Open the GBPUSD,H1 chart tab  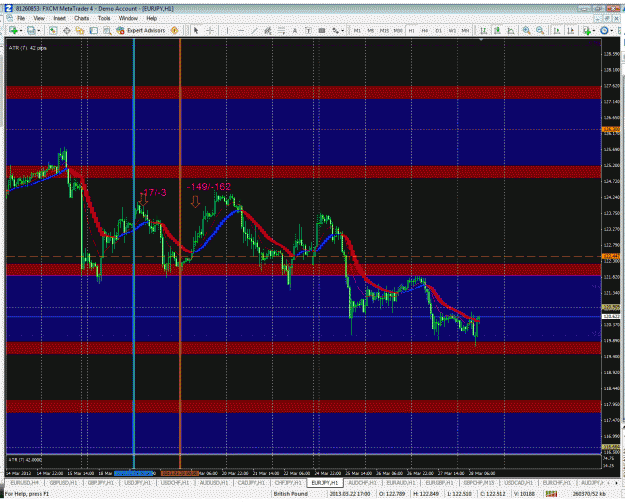(x=63, y=483)
